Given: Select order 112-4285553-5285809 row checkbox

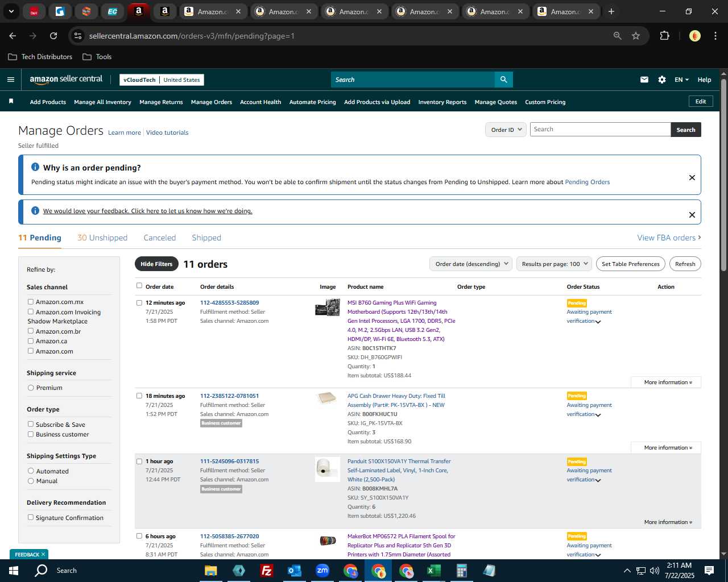Looking at the screenshot, I should click(x=139, y=303).
